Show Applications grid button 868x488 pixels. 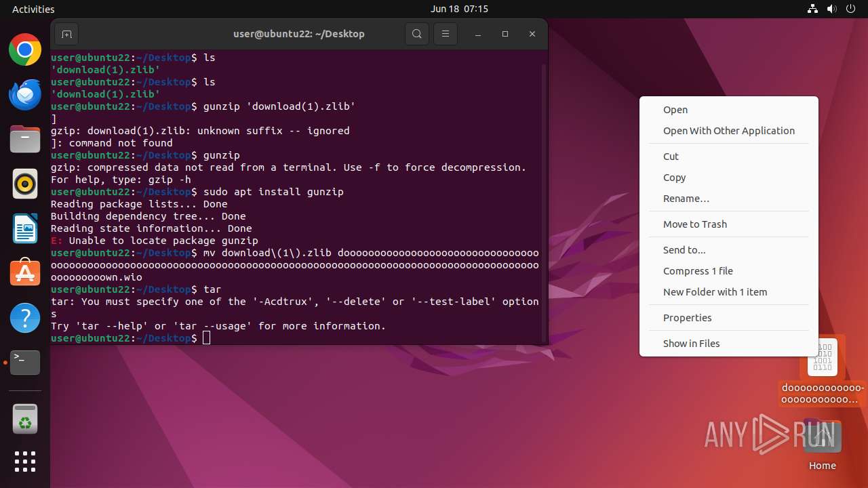tap(25, 462)
